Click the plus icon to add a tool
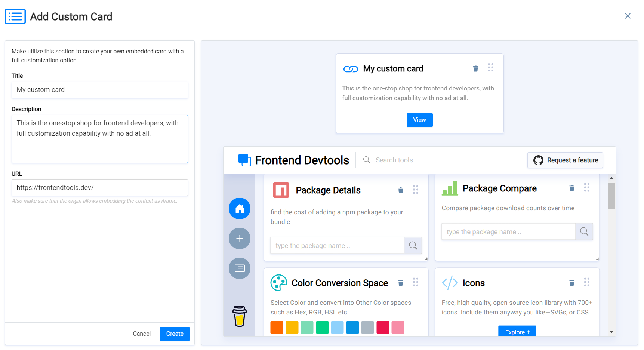644x350 pixels. (x=240, y=238)
